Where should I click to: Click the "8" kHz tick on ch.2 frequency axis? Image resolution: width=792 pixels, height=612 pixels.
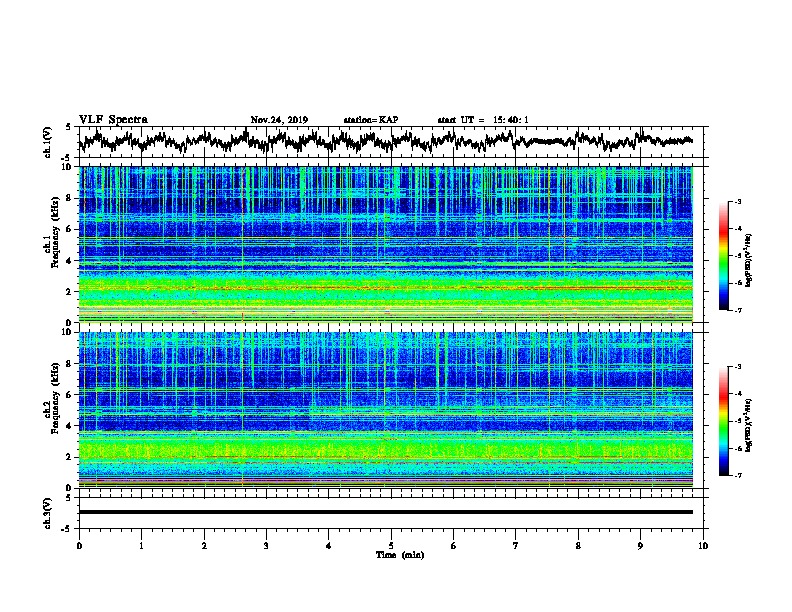click(70, 364)
